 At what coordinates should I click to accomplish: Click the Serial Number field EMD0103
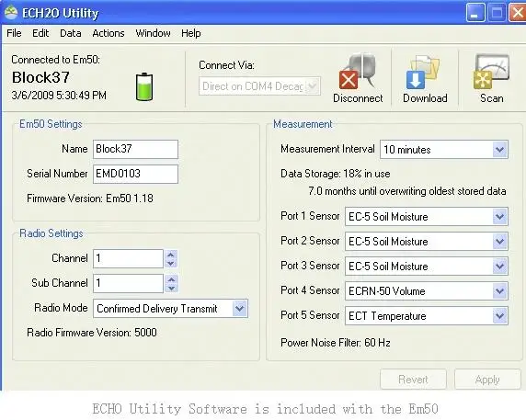(135, 174)
